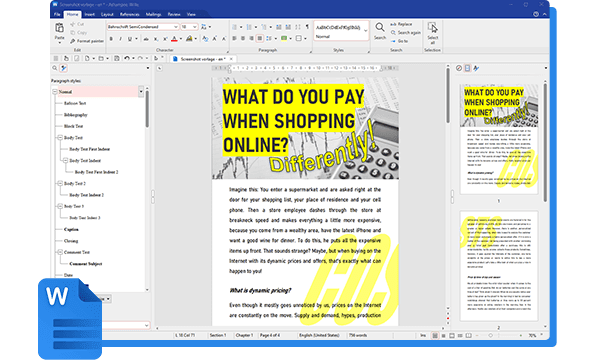Click the Replace button
Screen dimensions: 600x360
[401, 24]
